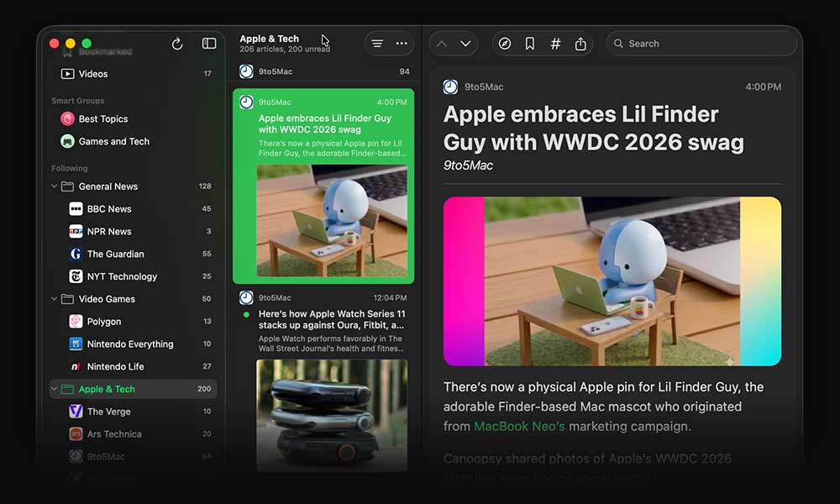Image resolution: width=840 pixels, height=504 pixels.
Task: Add a tag with the hashtag icon
Action: point(555,44)
